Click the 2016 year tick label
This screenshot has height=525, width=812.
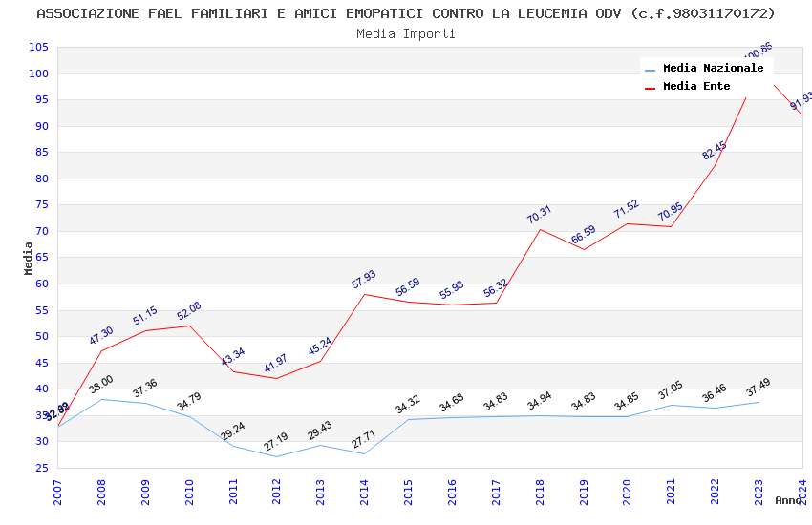click(x=452, y=492)
